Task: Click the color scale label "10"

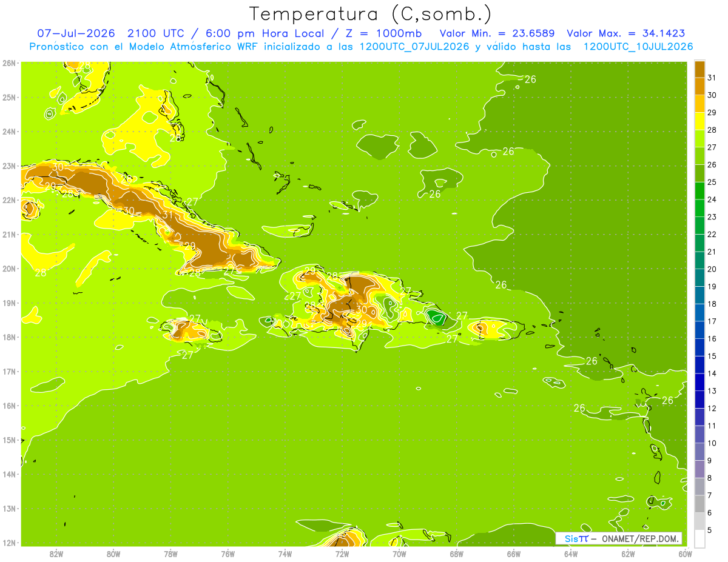Action: click(x=712, y=443)
